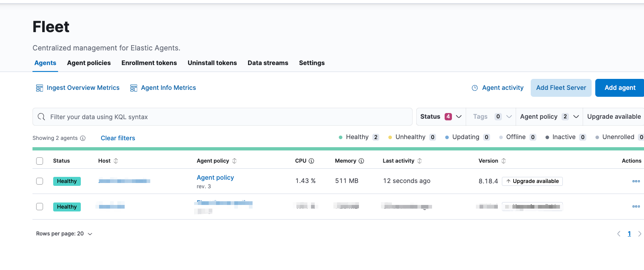
Task: Sort agents by Last activity arrows
Action: pos(420,161)
